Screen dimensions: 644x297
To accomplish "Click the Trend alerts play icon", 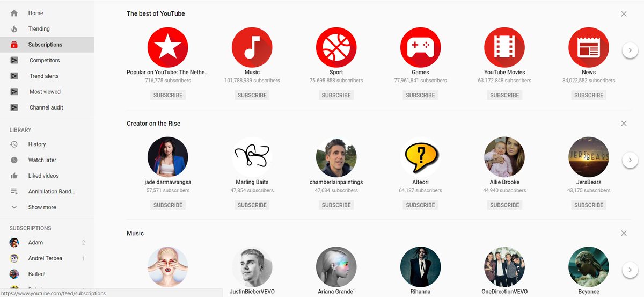I will 14,76.
